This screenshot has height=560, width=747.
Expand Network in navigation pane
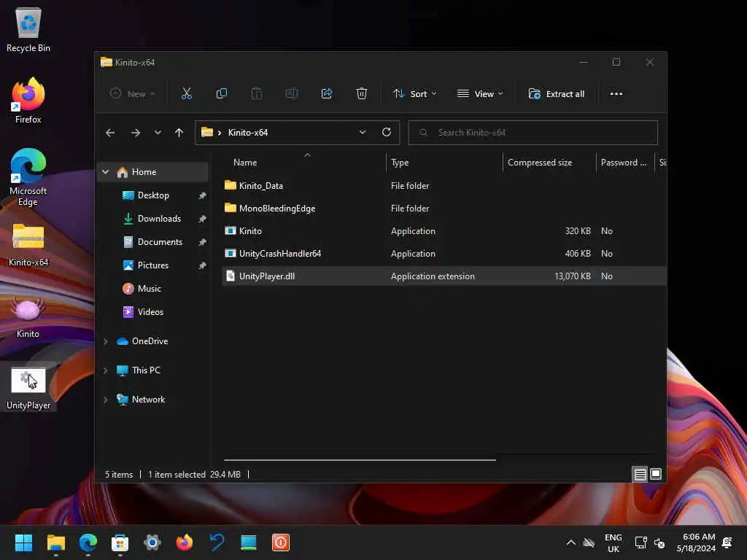coord(105,400)
